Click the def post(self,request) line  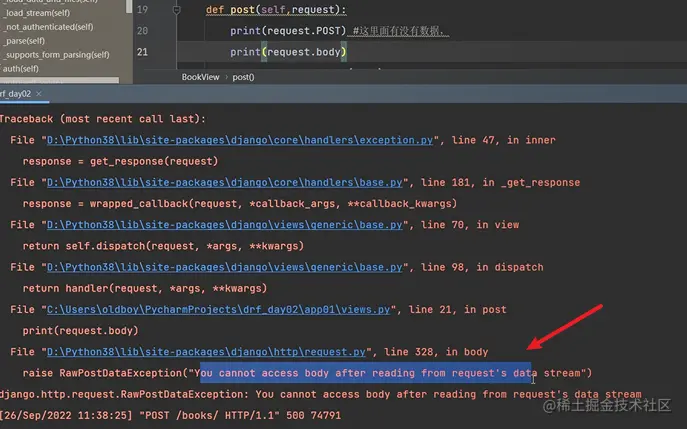[x=276, y=10]
